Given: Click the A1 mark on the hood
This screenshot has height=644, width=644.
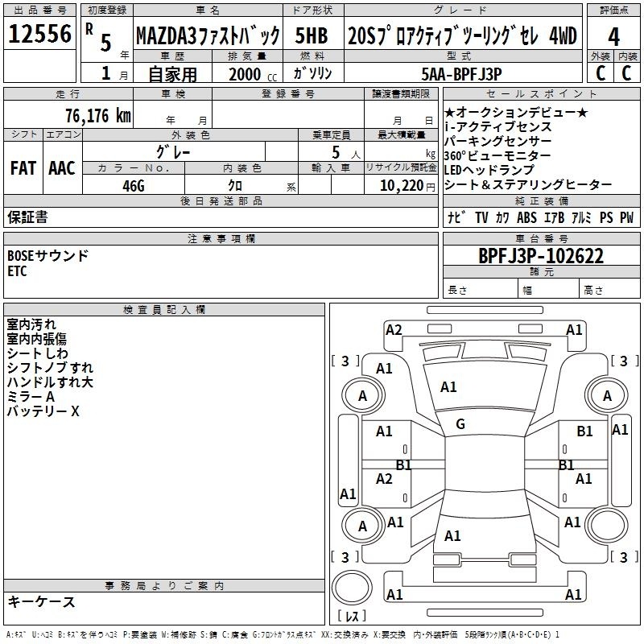Looking at the screenshot, I should tap(448, 387).
